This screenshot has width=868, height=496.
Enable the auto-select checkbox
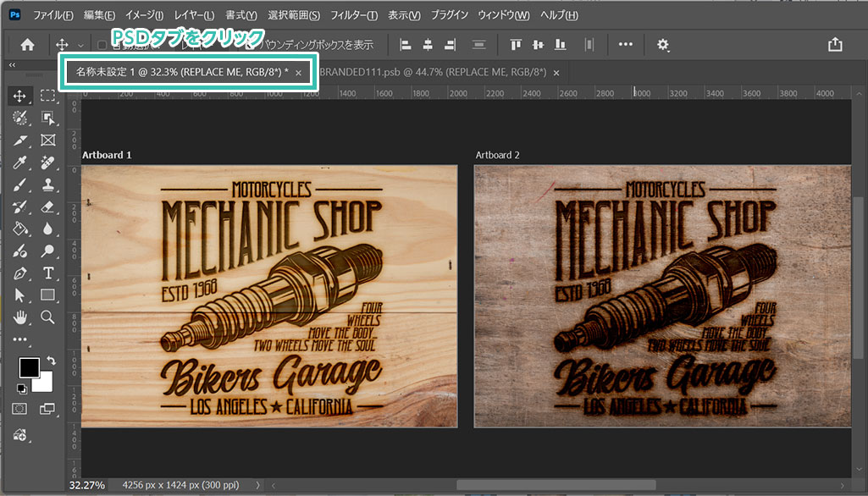[103, 45]
